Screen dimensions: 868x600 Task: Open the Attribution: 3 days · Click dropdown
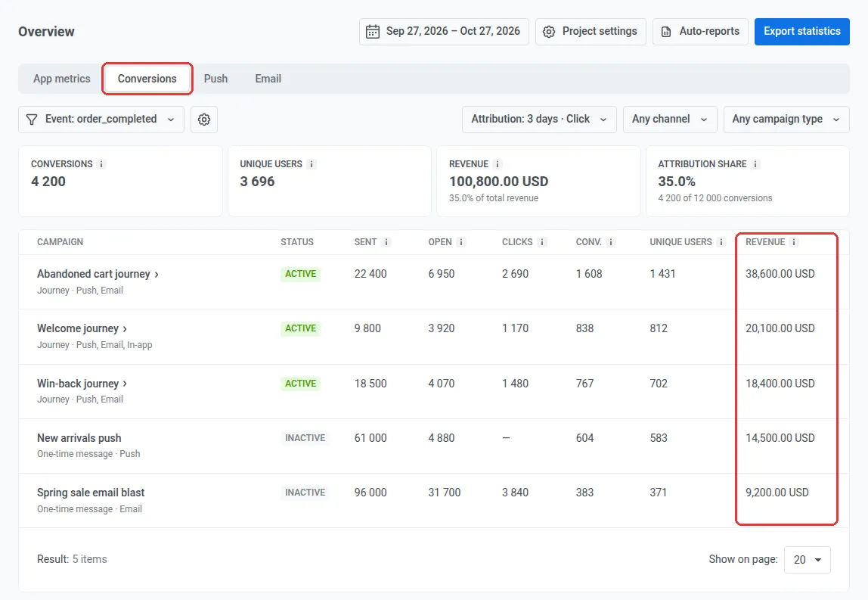[539, 119]
